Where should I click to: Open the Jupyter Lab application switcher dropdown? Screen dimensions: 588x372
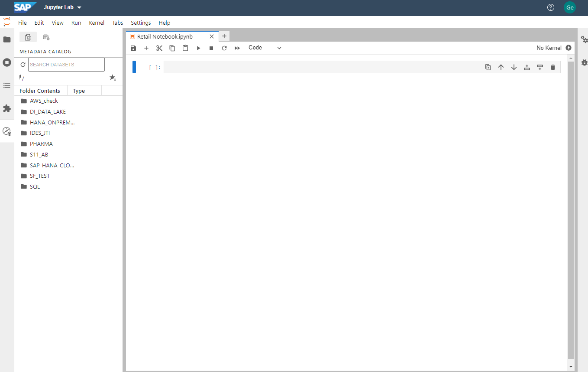point(63,8)
